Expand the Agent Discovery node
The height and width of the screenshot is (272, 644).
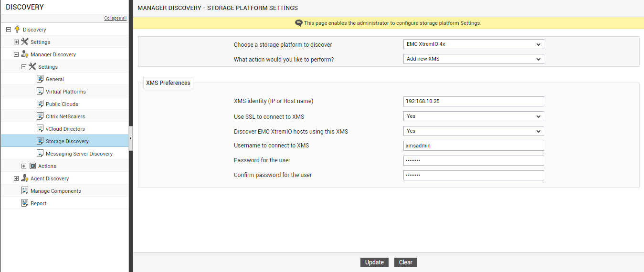pyautogui.click(x=16, y=178)
